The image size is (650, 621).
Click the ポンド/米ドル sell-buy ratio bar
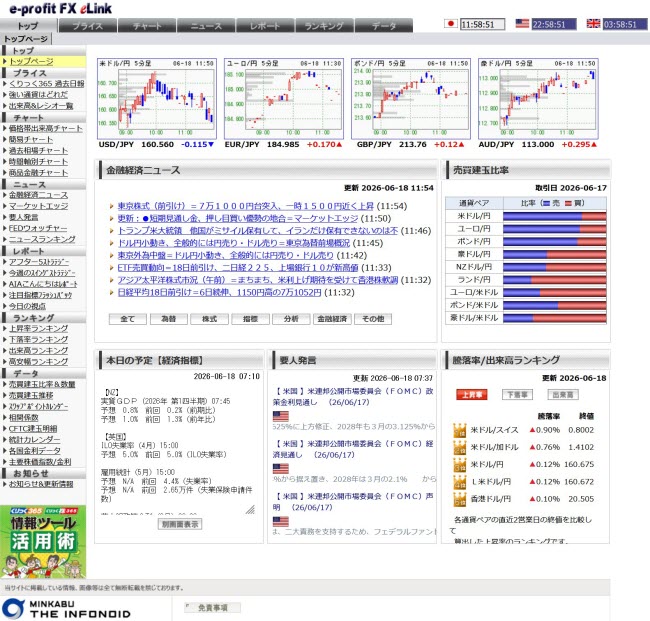pyautogui.click(x=555, y=306)
